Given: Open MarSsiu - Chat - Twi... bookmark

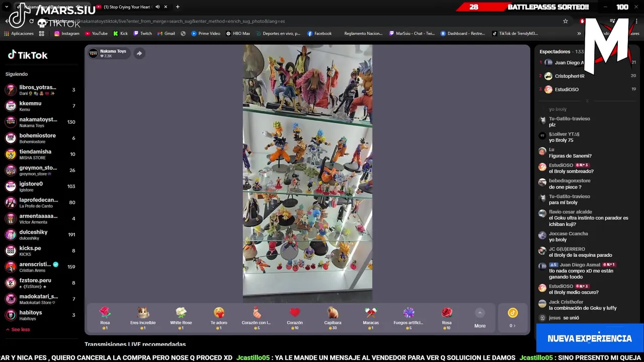Looking at the screenshot, I should click(412, 34).
